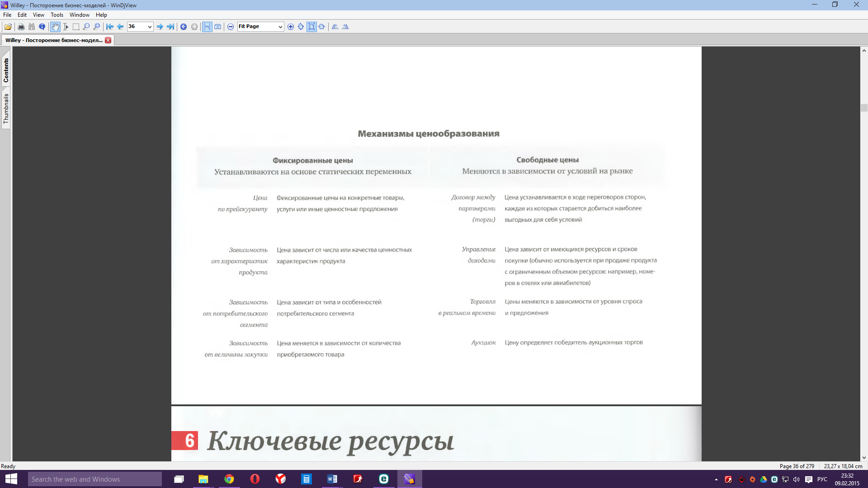This screenshot has width=868, height=488.
Task: Open Google Drive tray icon
Action: click(764, 479)
